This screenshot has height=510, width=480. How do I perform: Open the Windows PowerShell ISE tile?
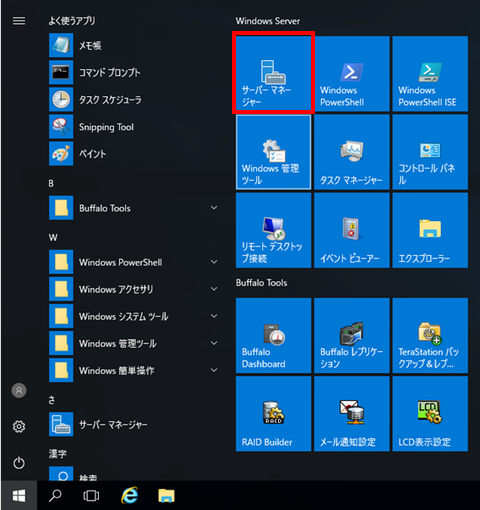[x=430, y=74]
